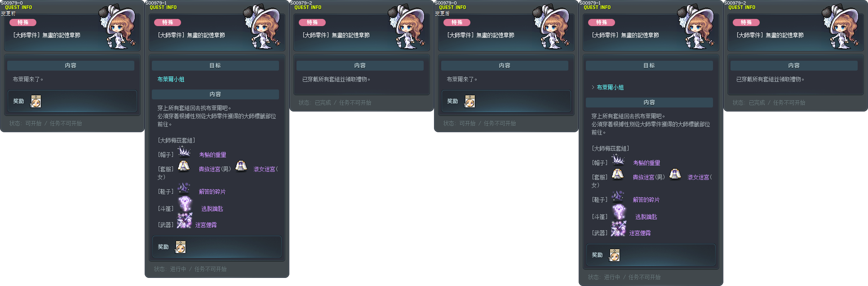Viewport: 868px width, 286px height.
Task: Click the 状态: 进行中 status text in the first 500979-1 panel
Action: (x=170, y=269)
